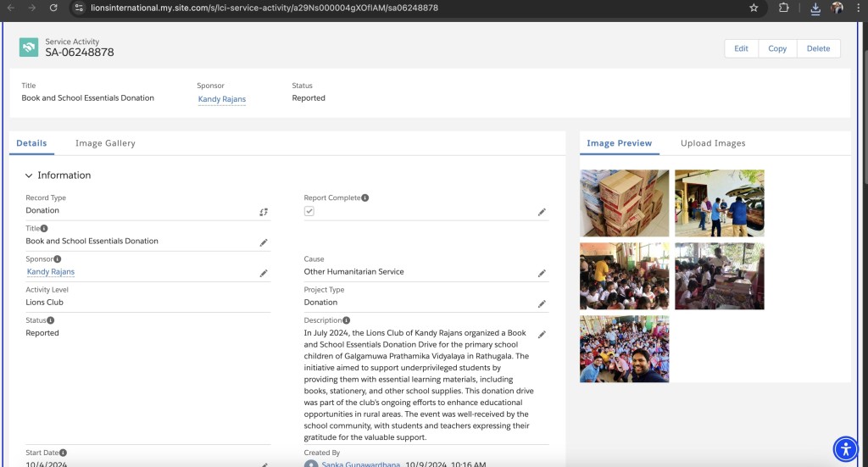Screen dimensions: 868x467
Task: Toggle the Report Complete checkbox
Action: [x=309, y=211]
